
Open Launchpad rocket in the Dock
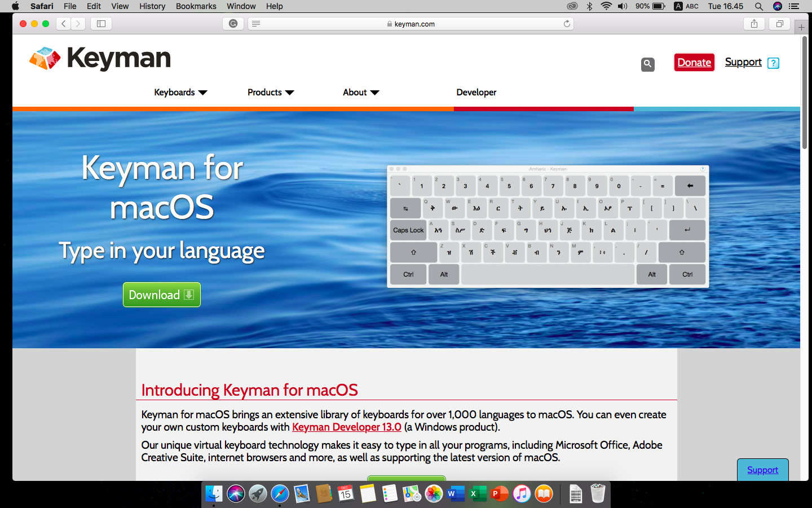click(x=258, y=494)
